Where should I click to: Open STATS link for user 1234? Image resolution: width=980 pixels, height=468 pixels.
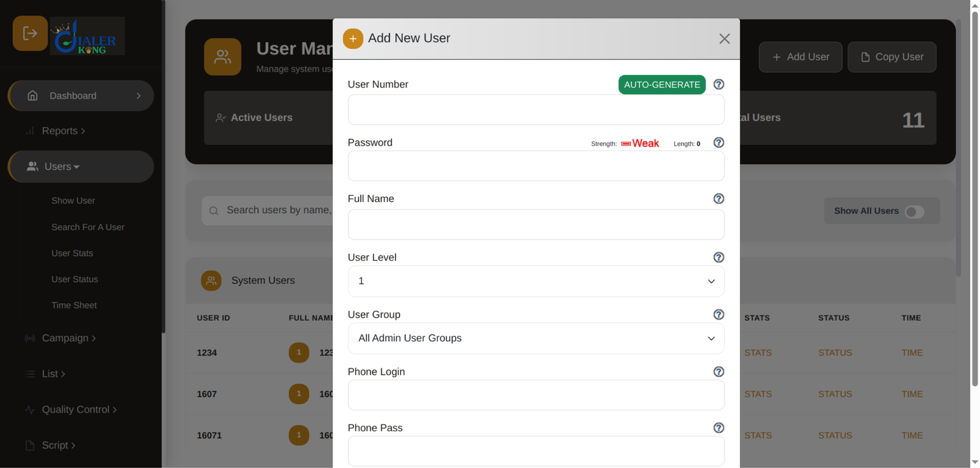(x=758, y=353)
